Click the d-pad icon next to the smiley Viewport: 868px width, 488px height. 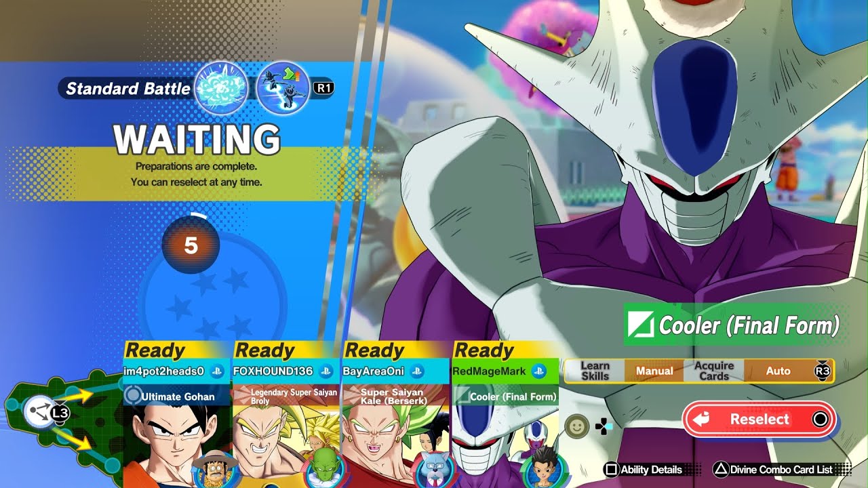[x=603, y=427]
